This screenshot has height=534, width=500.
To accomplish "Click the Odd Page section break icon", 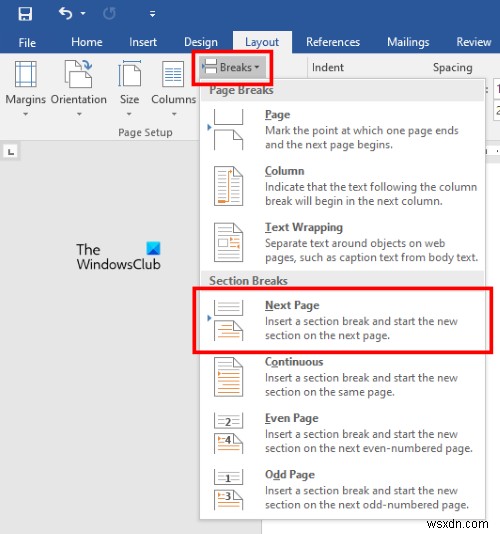I will 228,490.
